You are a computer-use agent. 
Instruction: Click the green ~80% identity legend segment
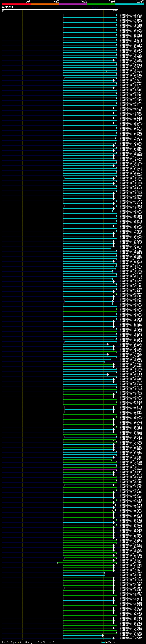[x=101, y=4]
